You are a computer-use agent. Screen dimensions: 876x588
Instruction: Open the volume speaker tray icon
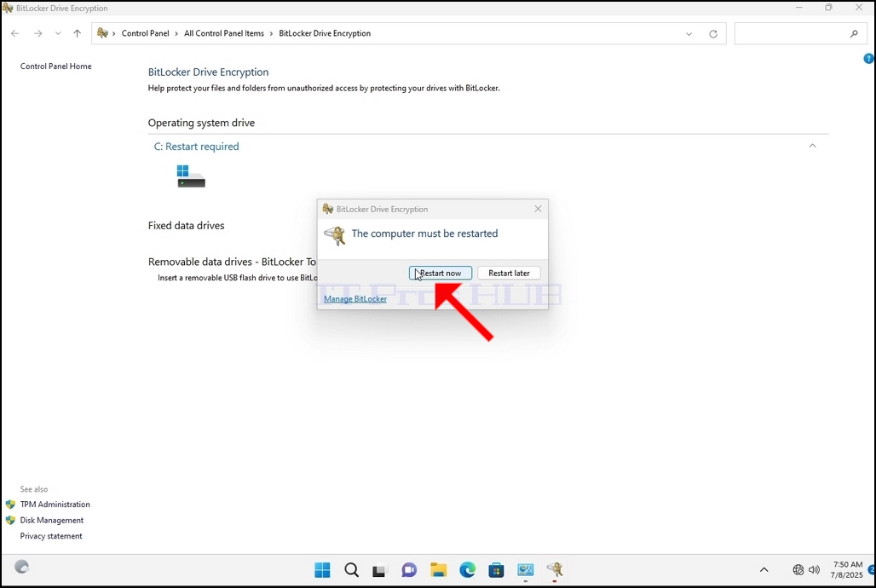coord(814,570)
